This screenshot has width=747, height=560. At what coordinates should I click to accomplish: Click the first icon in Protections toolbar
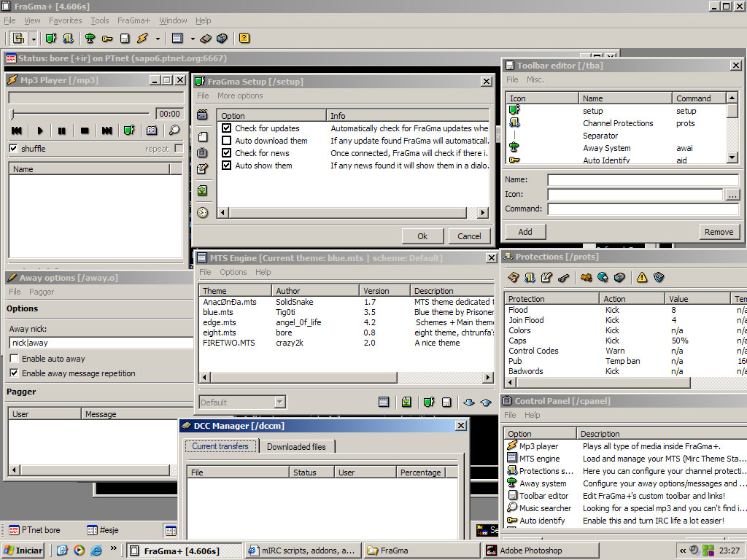point(513,277)
